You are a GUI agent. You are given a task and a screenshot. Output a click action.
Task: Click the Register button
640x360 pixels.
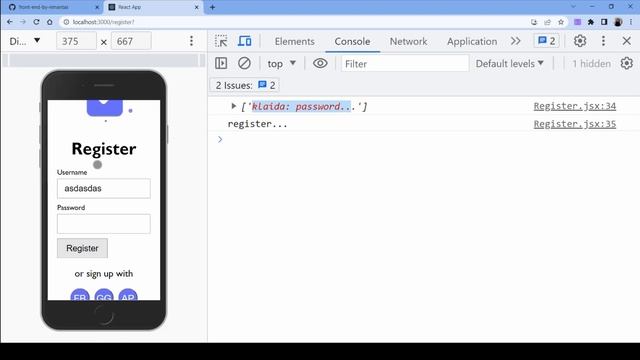pyautogui.click(x=82, y=248)
